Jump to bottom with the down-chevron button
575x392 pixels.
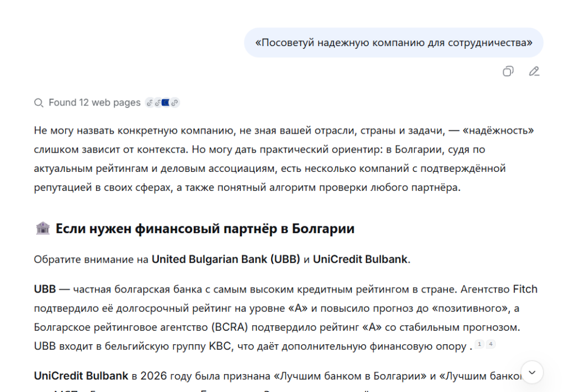tap(532, 372)
